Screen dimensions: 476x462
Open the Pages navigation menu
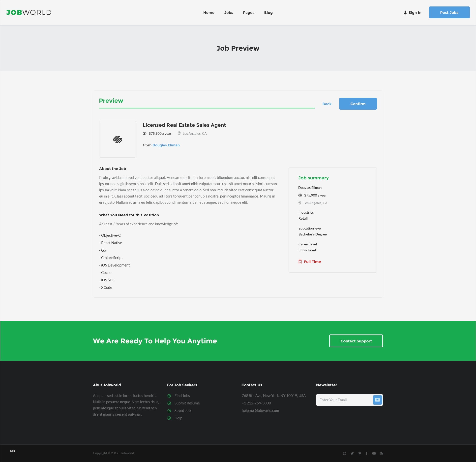(x=248, y=13)
